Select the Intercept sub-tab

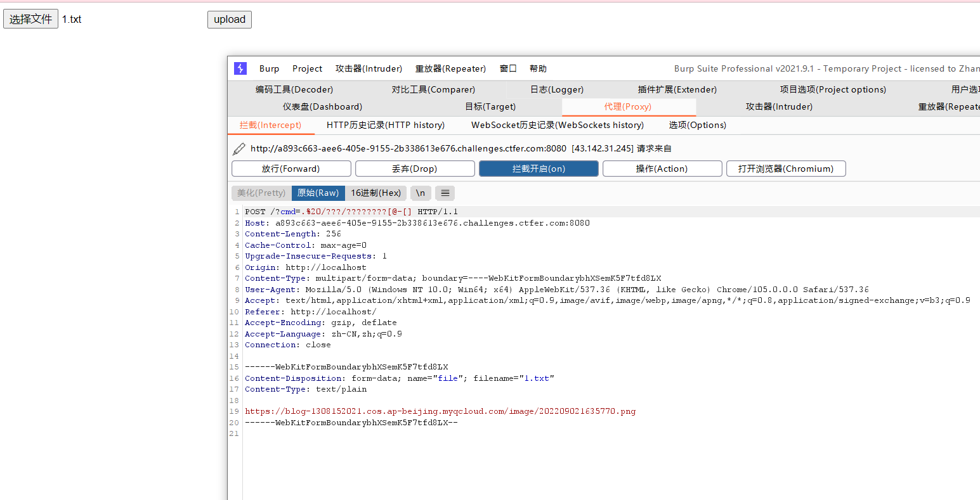(x=270, y=125)
